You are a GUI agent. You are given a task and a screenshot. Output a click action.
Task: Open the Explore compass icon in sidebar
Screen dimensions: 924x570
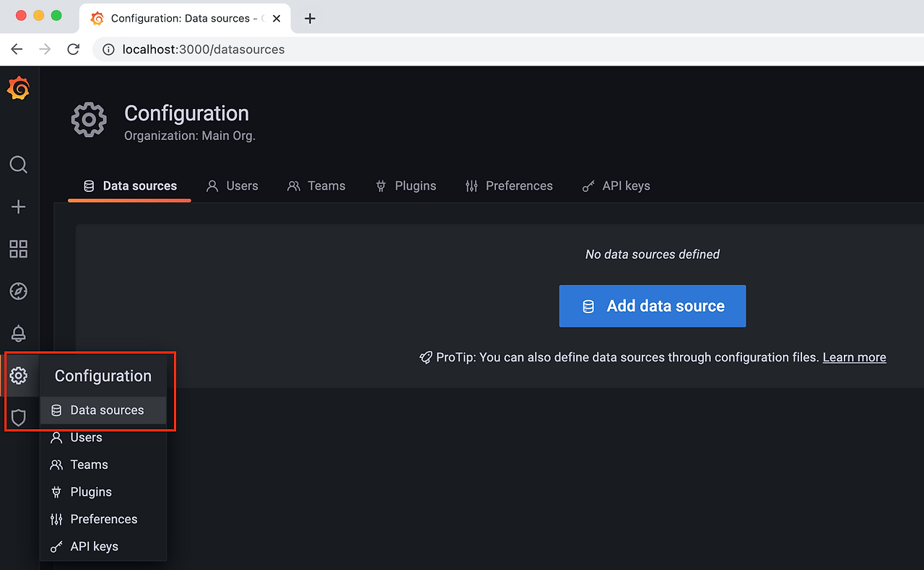(19, 291)
